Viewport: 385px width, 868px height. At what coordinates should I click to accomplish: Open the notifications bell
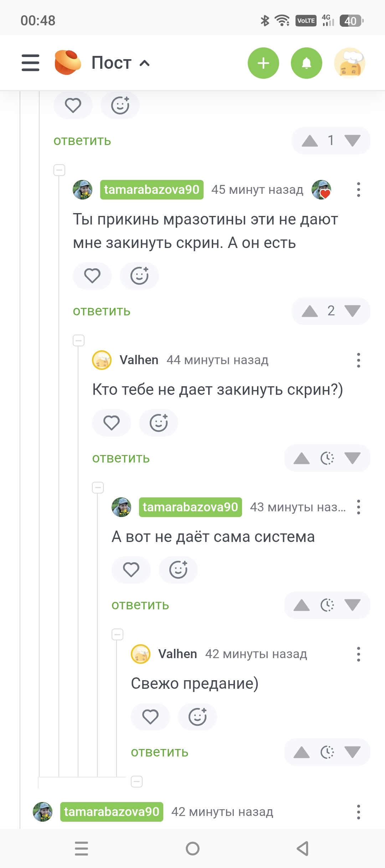click(x=307, y=63)
